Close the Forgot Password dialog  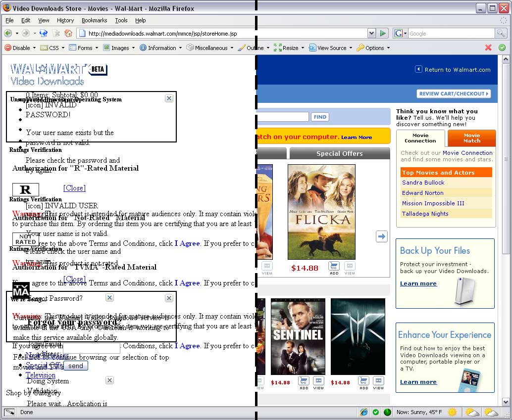(x=110, y=298)
